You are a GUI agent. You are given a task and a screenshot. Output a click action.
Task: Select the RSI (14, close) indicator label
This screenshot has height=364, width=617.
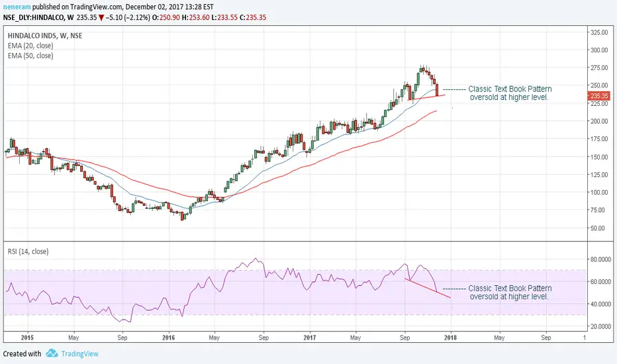pos(28,251)
